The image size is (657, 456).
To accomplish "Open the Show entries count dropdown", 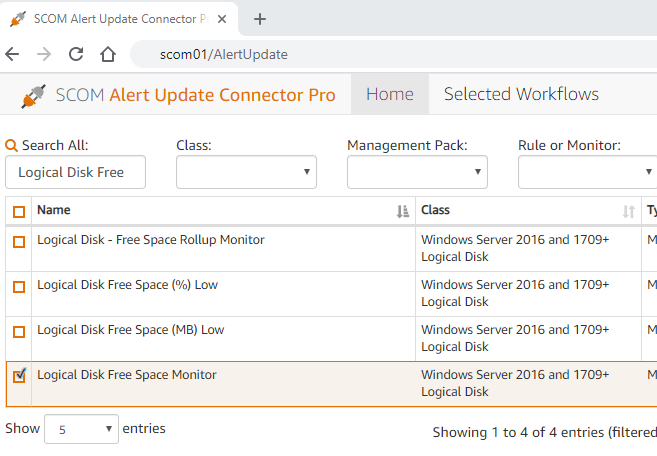I will pyautogui.click(x=81, y=429).
